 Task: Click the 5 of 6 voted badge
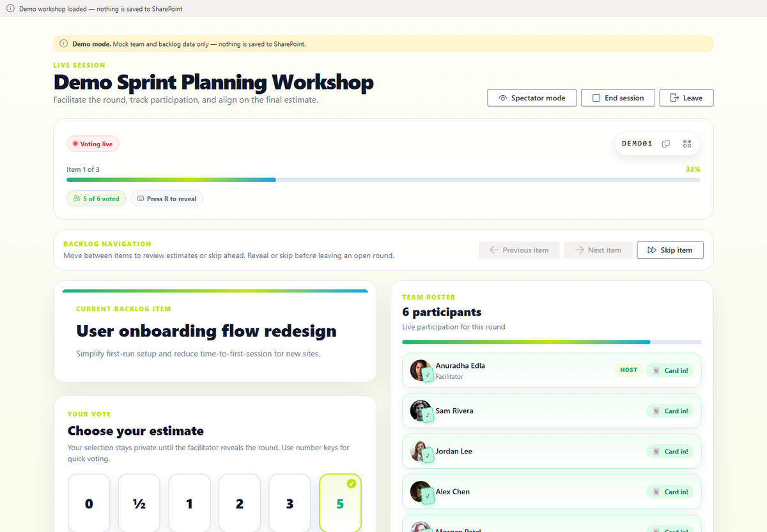point(96,199)
